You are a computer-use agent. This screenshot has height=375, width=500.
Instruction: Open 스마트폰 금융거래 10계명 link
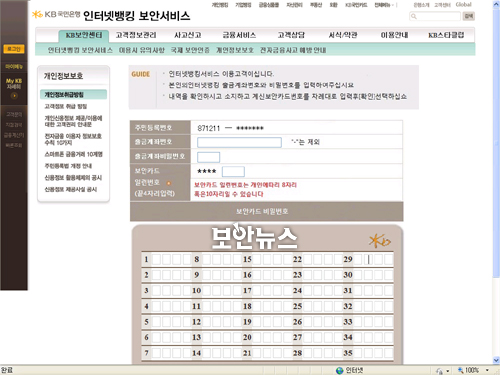coord(74,154)
